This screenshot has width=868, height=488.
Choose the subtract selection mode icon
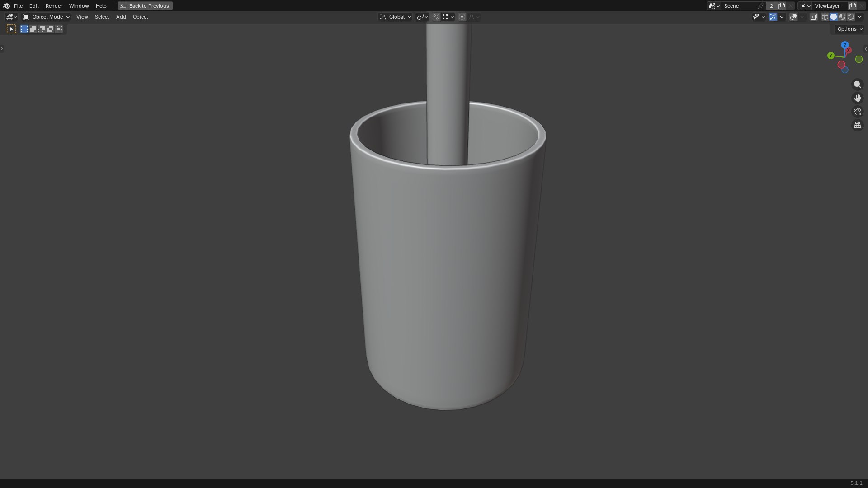click(x=42, y=29)
